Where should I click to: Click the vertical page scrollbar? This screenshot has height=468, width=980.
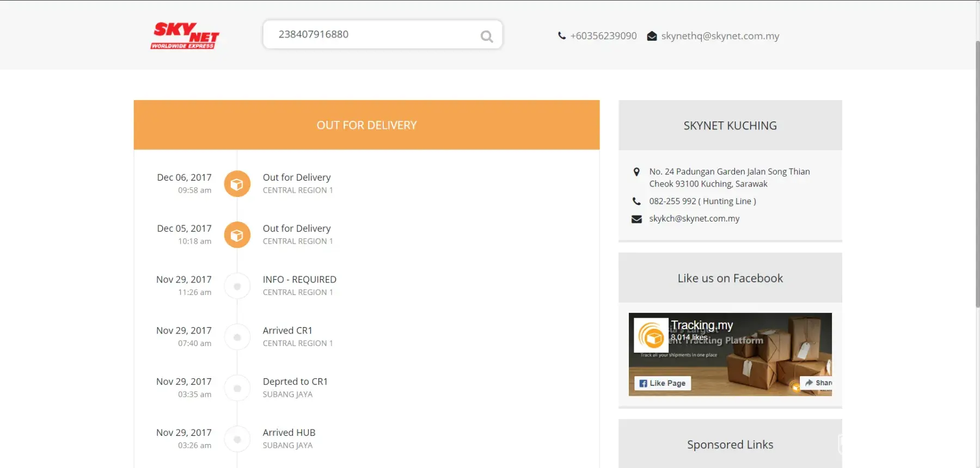click(977, 174)
